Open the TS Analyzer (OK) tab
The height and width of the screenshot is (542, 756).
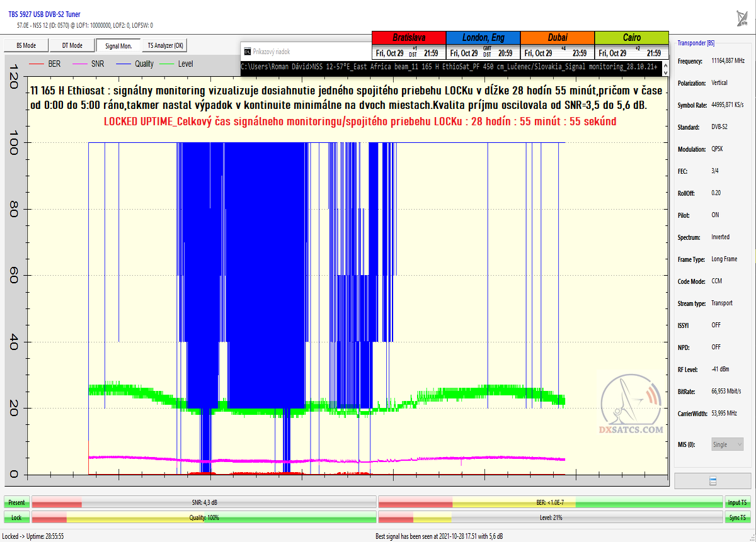pos(165,45)
